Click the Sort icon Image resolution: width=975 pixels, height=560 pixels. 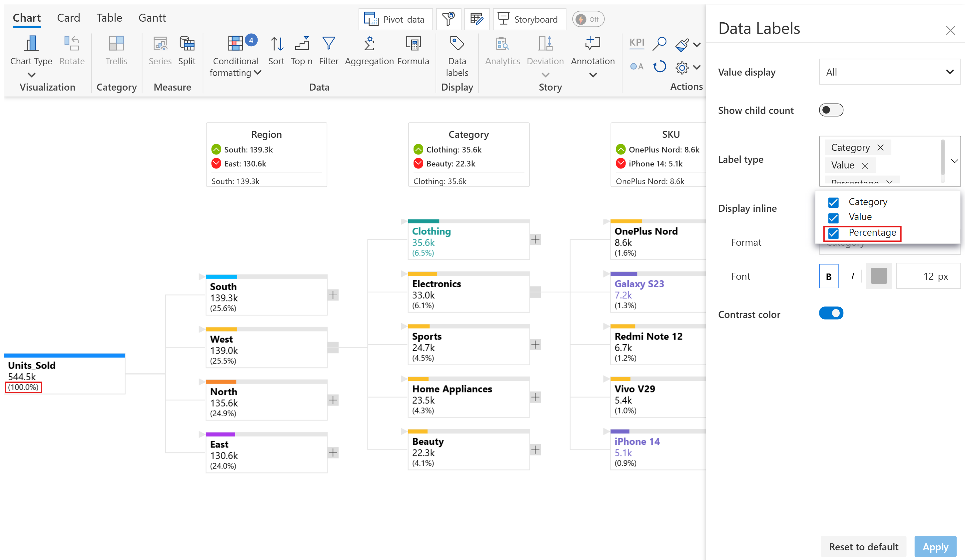276,44
